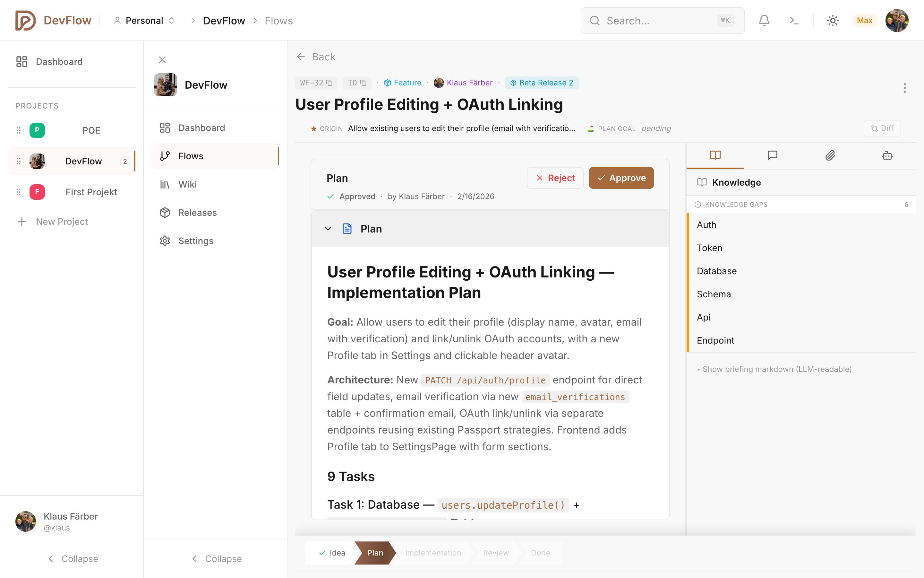Select the Idea stage step
924x578 pixels.
331,553
